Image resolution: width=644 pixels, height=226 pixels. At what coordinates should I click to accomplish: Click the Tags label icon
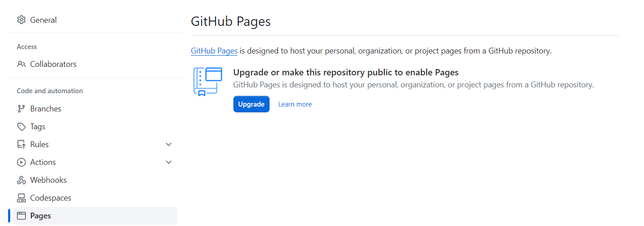(21, 127)
